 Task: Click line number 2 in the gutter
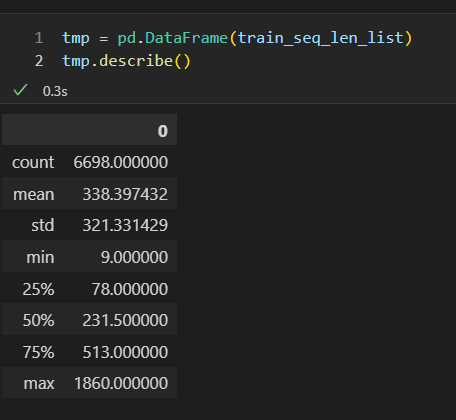(39, 61)
